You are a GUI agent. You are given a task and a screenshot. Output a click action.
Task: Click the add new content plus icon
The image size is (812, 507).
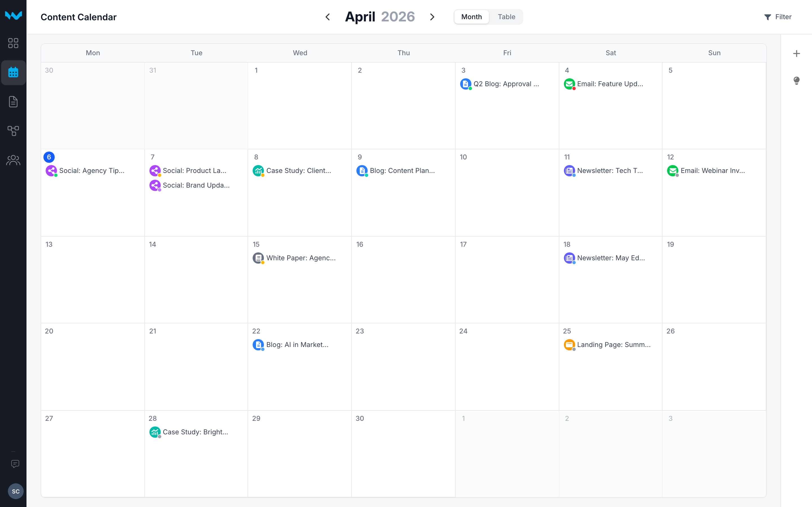click(x=797, y=53)
